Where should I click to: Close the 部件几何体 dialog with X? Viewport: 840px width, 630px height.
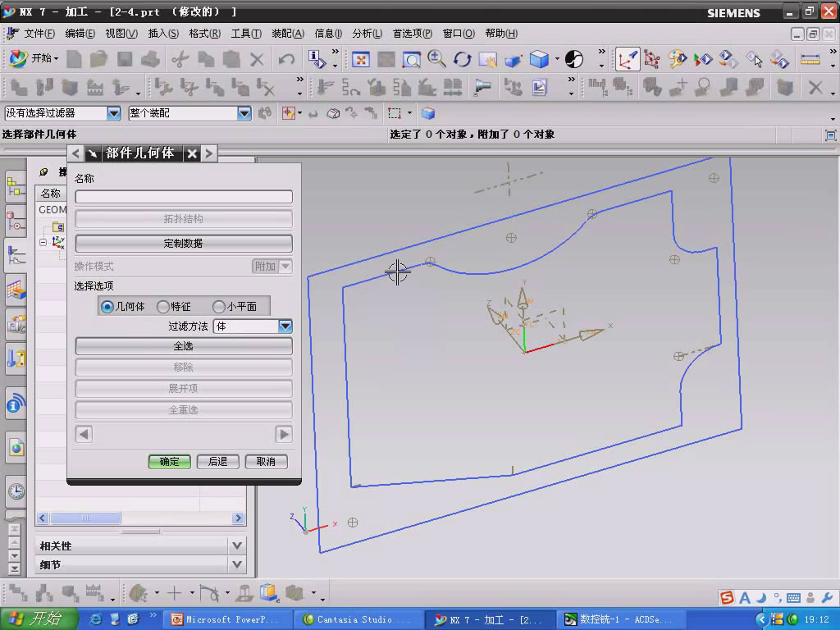[x=192, y=153]
